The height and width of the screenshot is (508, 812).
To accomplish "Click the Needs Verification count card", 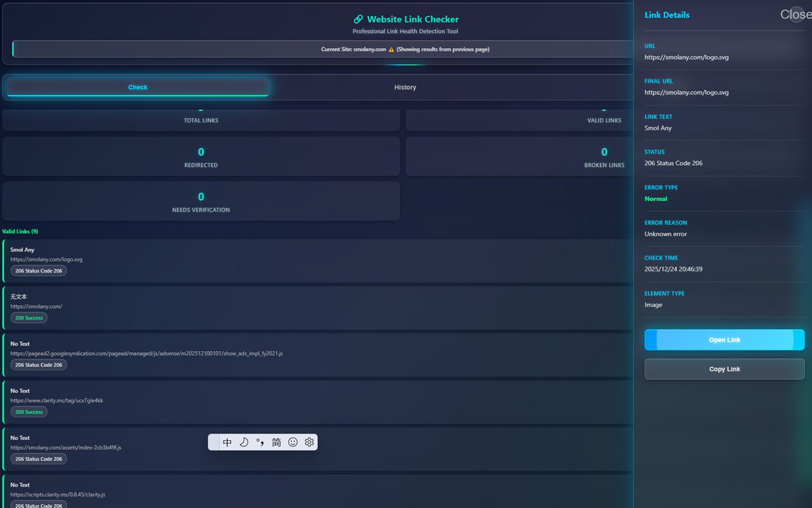I will (x=201, y=201).
